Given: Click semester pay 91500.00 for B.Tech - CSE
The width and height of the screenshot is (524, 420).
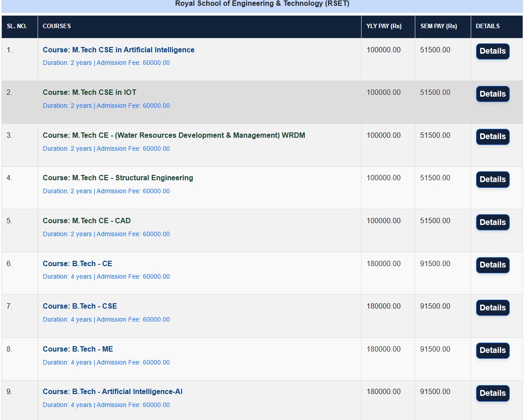Looking at the screenshot, I should coord(435,306).
